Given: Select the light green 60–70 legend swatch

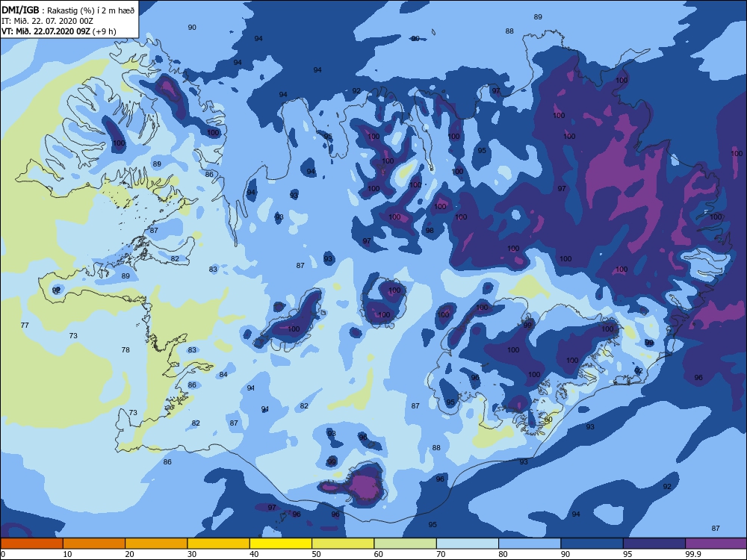Looking at the screenshot, I should pos(406,544).
